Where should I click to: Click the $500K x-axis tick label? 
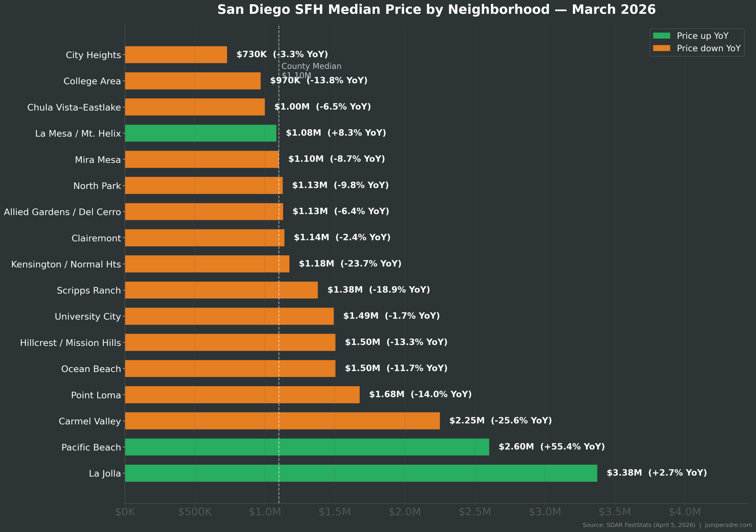pos(195,512)
